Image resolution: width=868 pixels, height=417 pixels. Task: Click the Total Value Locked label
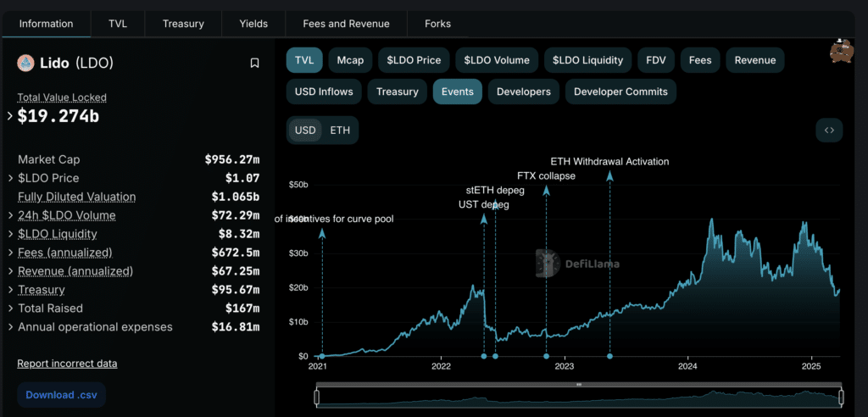62,97
